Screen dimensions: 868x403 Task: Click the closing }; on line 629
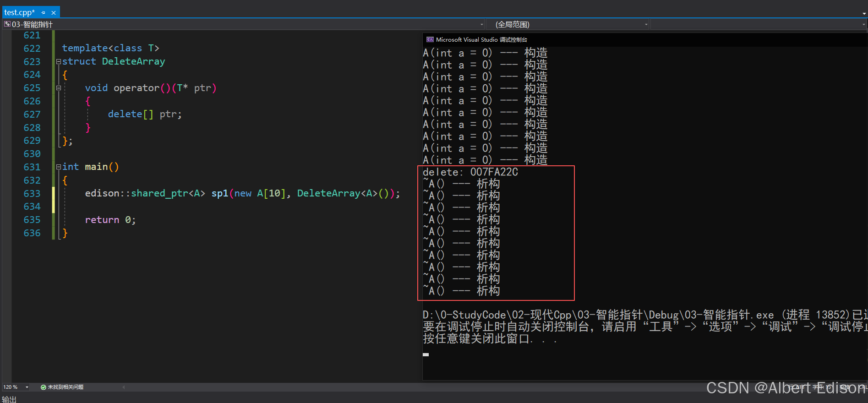[67, 141]
